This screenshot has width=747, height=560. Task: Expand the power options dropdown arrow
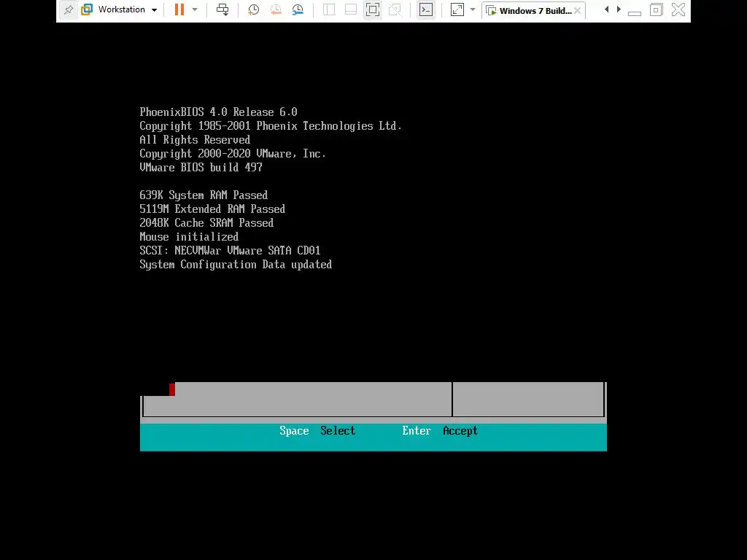[195, 9]
